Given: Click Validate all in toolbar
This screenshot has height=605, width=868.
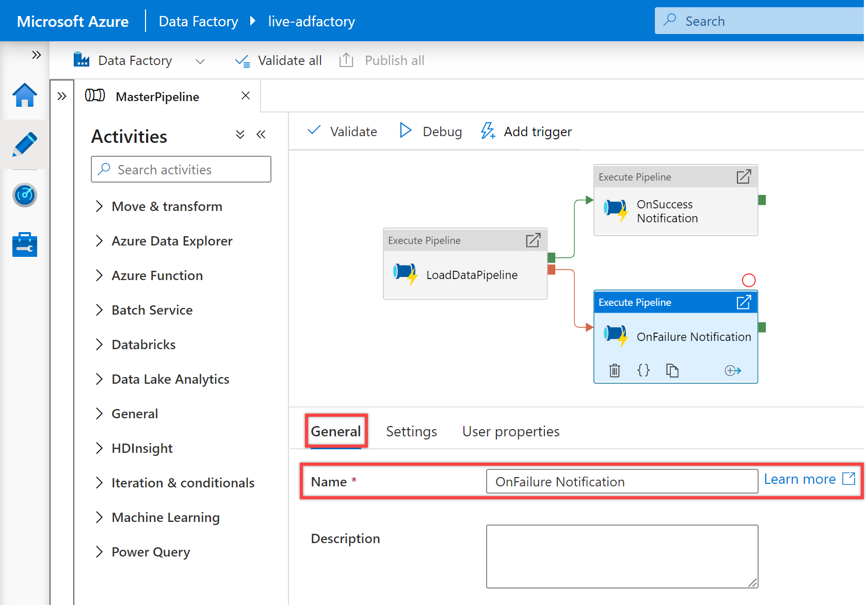Looking at the screenshot, I should pyautogui.click(x=279, y=61).
